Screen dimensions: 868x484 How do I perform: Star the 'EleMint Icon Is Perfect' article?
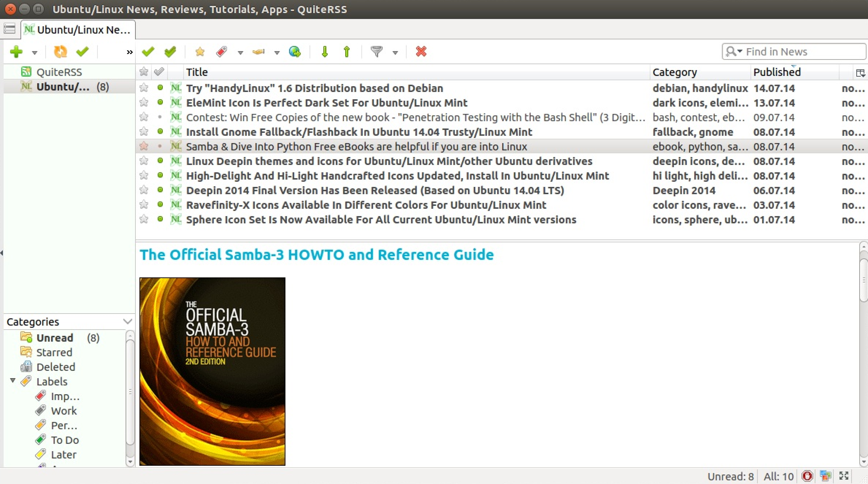pos(143,103)
